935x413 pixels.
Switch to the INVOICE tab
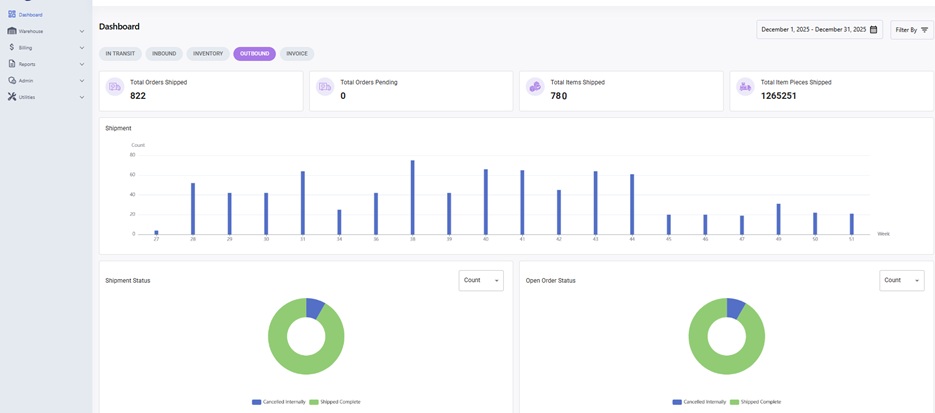point(297,54)
